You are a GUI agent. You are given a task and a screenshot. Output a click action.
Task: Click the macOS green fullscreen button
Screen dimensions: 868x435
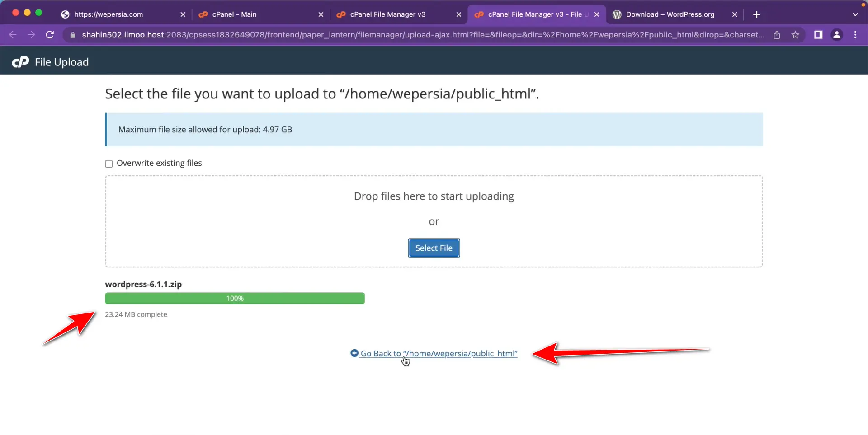pos(39,13)
